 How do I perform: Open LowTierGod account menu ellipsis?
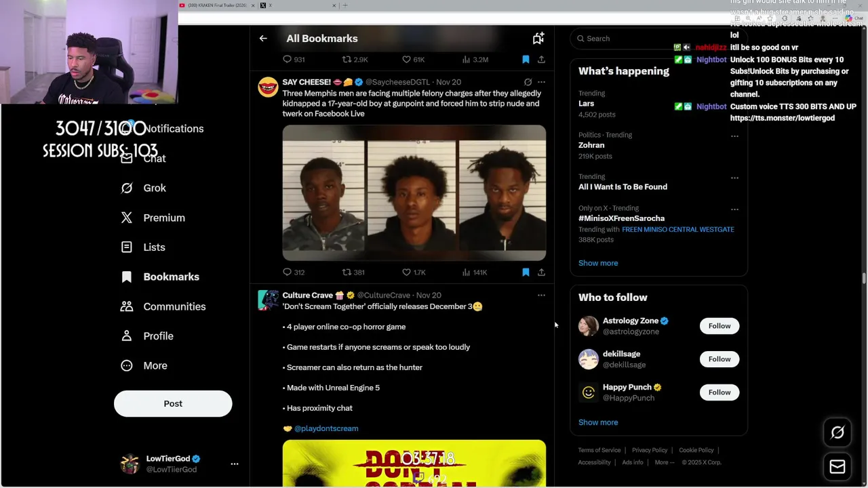(x=235, y=464)
